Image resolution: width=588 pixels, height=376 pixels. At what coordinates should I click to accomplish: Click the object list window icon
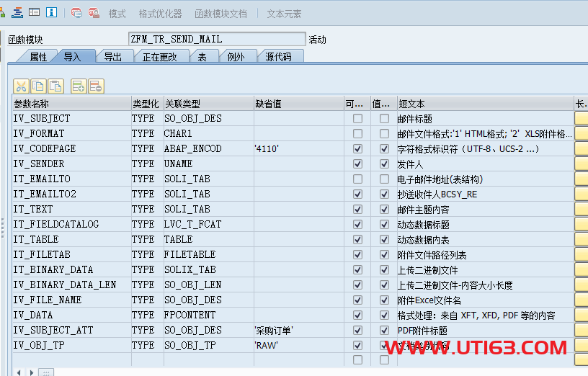[x=34, y=13]
